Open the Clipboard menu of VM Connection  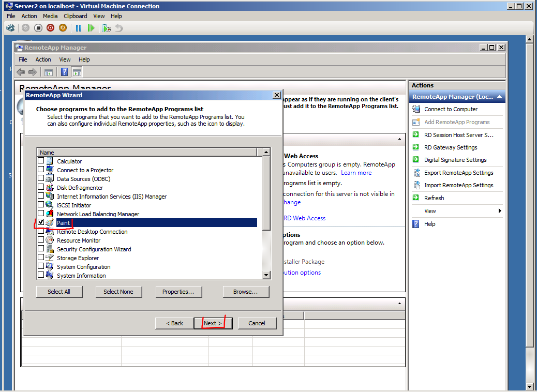click(76, 16)
